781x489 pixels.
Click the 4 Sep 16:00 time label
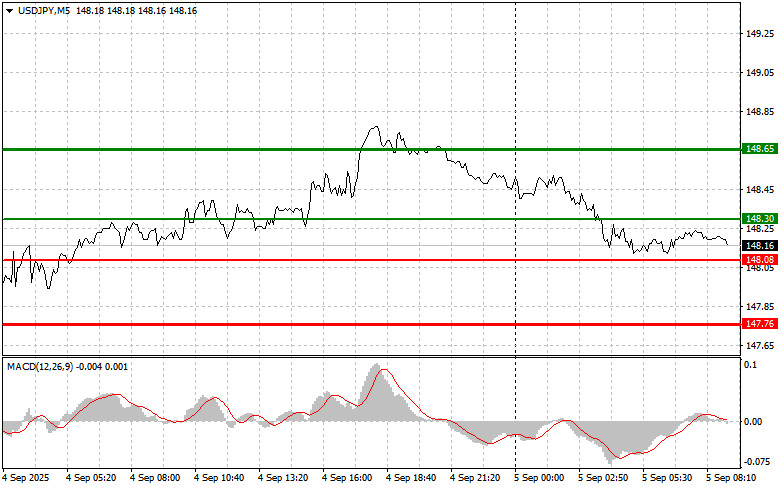point(349,479)
